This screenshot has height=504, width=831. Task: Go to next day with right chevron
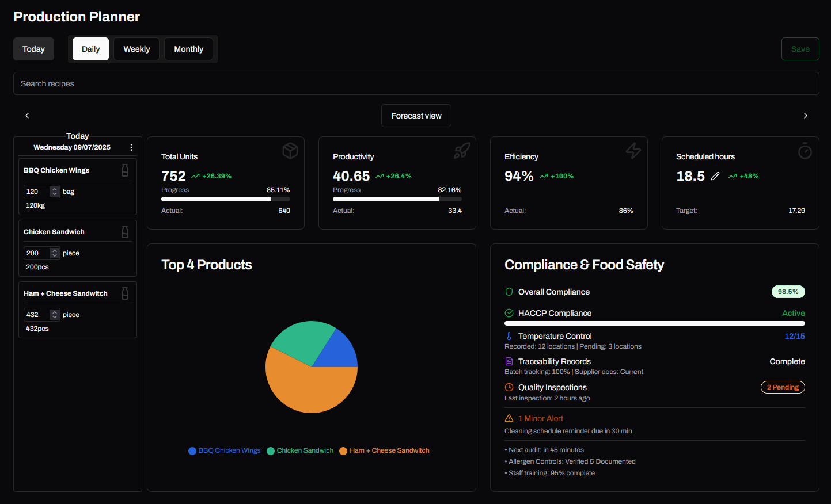[806, 116]
